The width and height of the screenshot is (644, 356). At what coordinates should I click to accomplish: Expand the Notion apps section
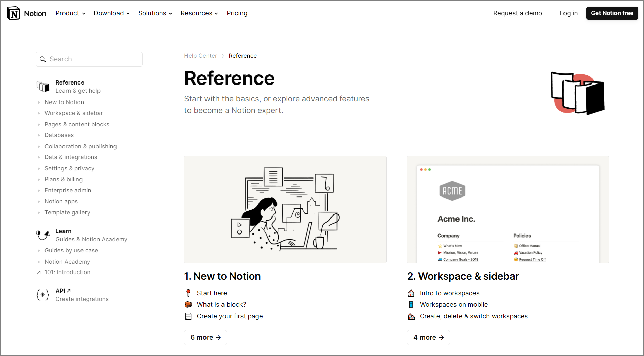coord(39,201)
